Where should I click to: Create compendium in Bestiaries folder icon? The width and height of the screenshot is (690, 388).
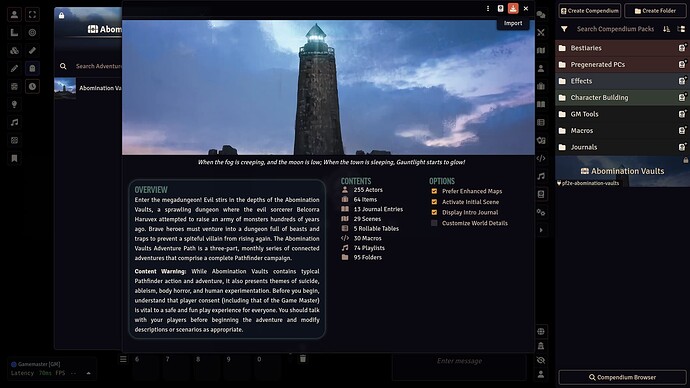(682, 48)
